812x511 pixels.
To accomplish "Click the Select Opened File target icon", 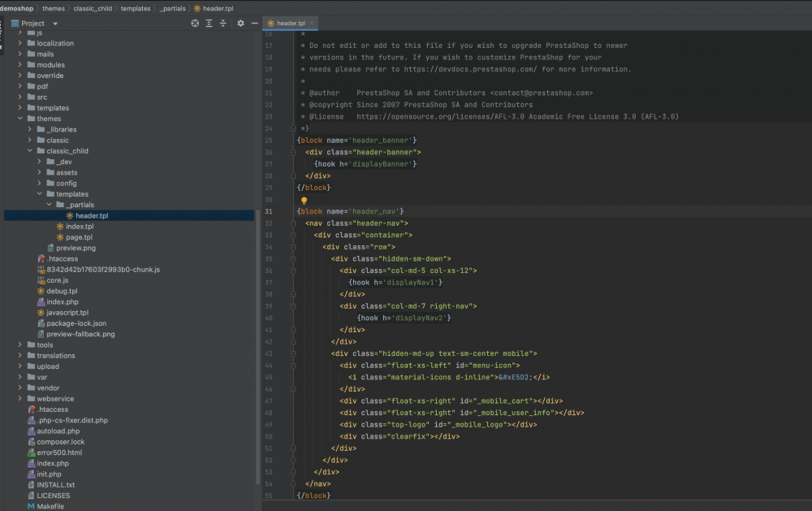I will pyautogui.click(x=193, y=24).
